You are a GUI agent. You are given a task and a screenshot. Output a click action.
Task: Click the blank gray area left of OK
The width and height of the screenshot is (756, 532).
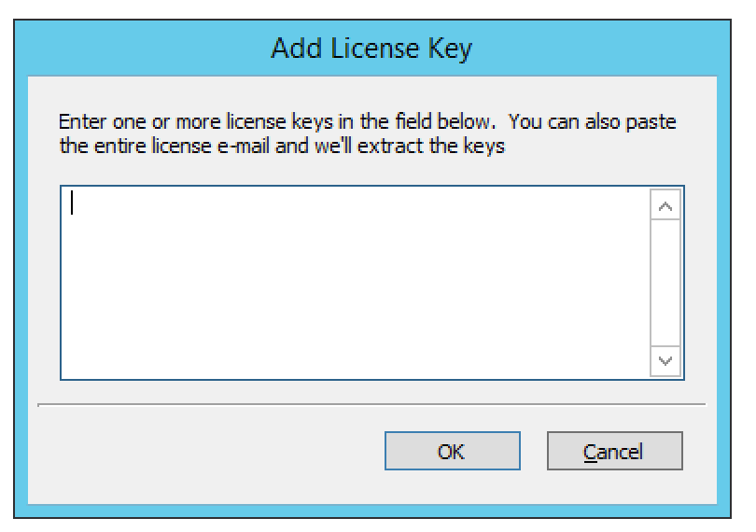point(207,451)
